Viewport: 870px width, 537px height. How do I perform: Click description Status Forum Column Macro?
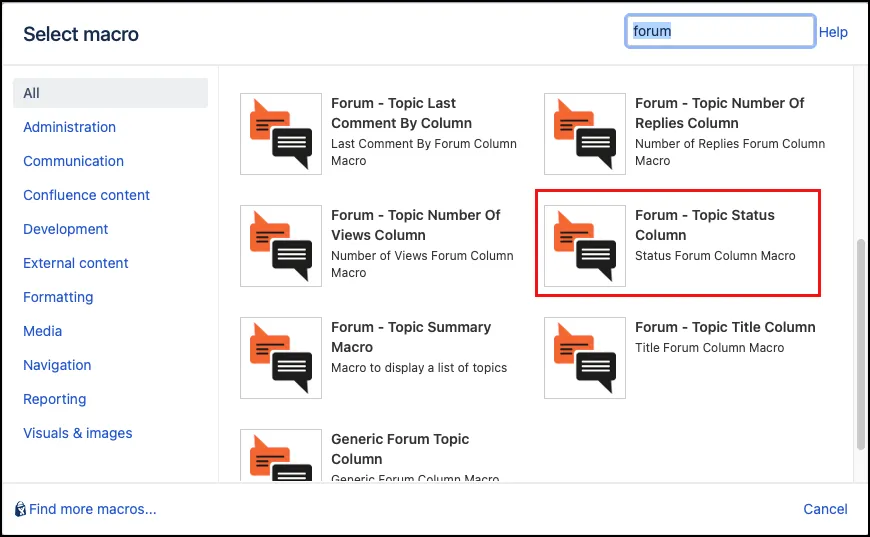(715, 256)
